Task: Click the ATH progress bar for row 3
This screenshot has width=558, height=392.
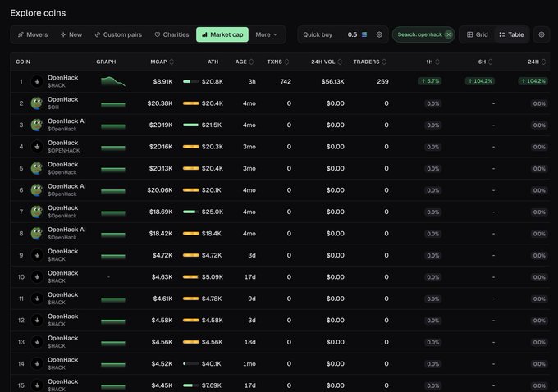Action: 190,125
